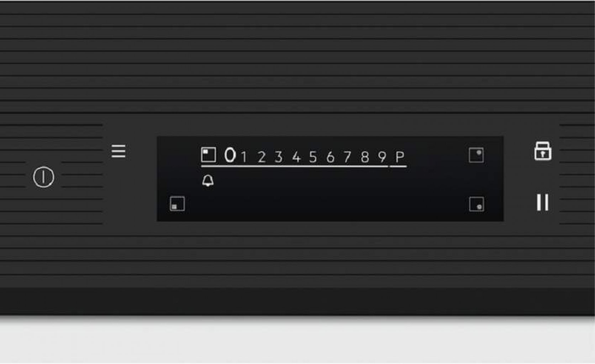595x364 pixels.
Task: Select the rear-left cooking zone icon
Action: coord(209,155)
